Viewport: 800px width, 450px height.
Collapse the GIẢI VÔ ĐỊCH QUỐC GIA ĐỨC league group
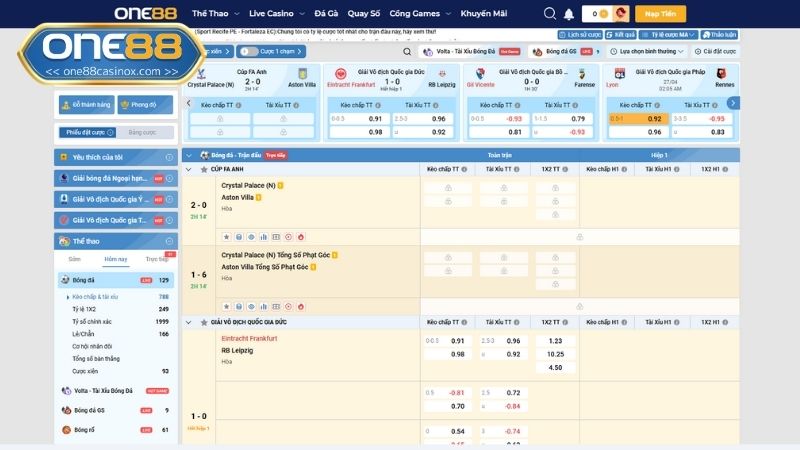(189, 322)
